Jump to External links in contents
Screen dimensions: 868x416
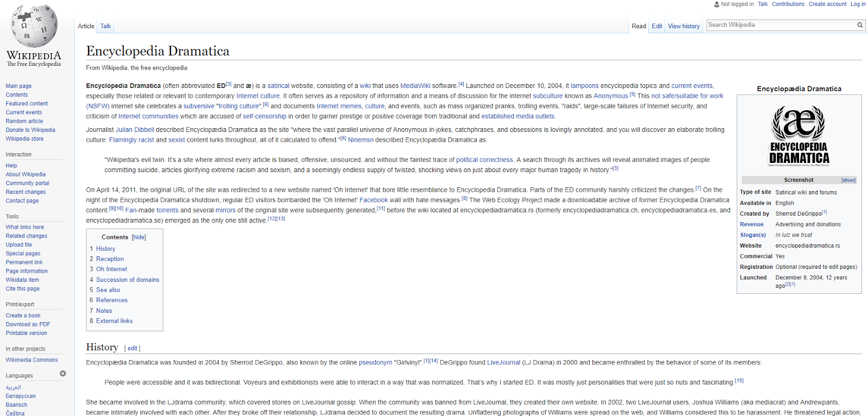114,321
